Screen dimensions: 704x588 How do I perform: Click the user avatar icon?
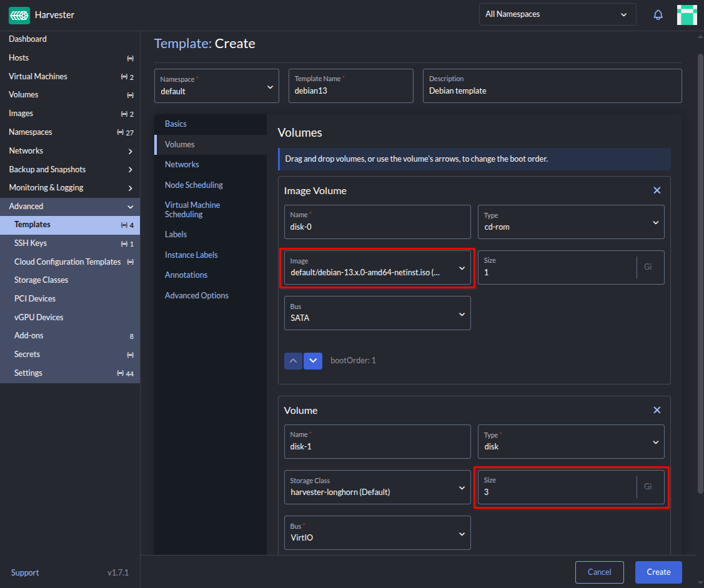pos(687,15)
